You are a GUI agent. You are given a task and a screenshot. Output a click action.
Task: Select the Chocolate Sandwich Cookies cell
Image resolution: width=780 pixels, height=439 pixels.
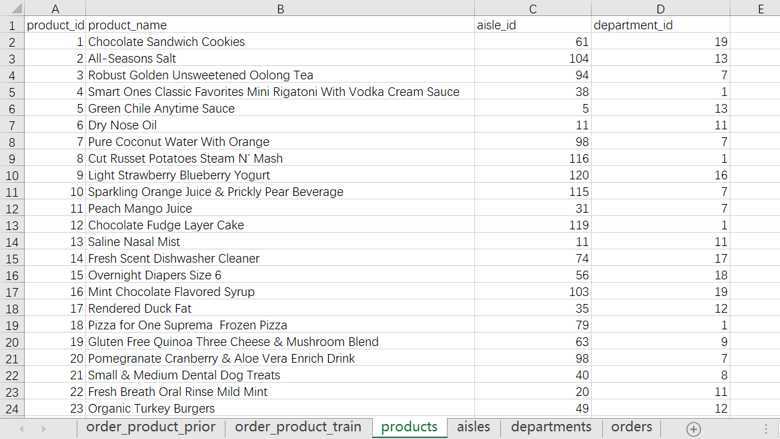tap(280, 42)
